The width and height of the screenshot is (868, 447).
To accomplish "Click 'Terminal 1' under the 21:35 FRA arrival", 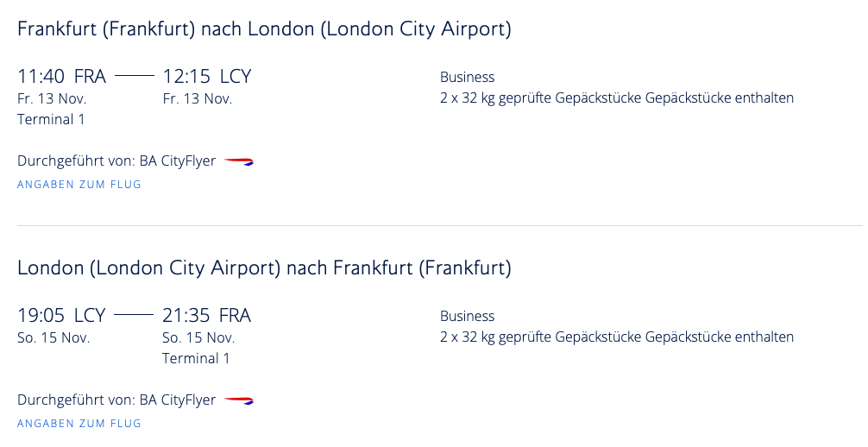I will [196, 359].
